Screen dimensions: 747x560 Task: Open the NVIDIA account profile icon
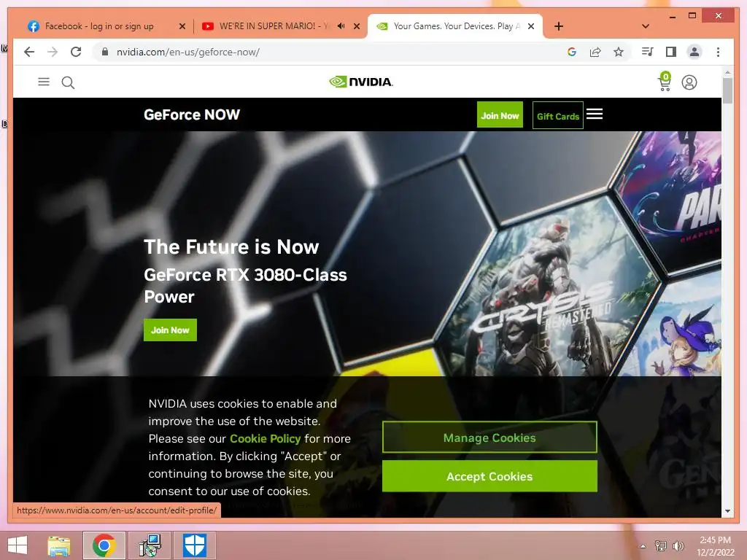pyautogui.click(x=689, y=82)
